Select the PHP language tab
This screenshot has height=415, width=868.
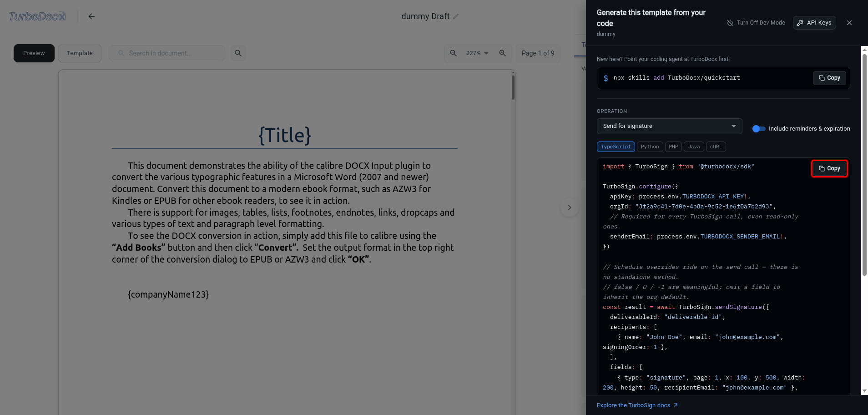pyautogui.click(x=673, y=147)
